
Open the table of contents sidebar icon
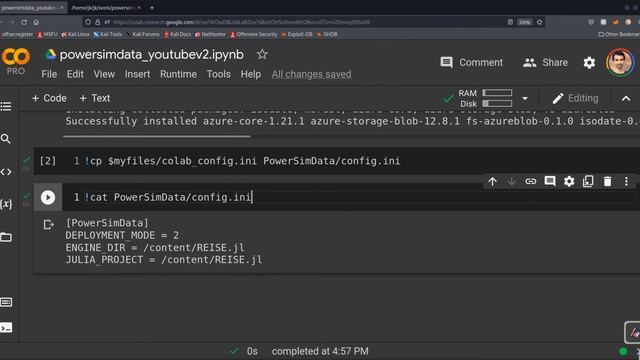(6, 107)
